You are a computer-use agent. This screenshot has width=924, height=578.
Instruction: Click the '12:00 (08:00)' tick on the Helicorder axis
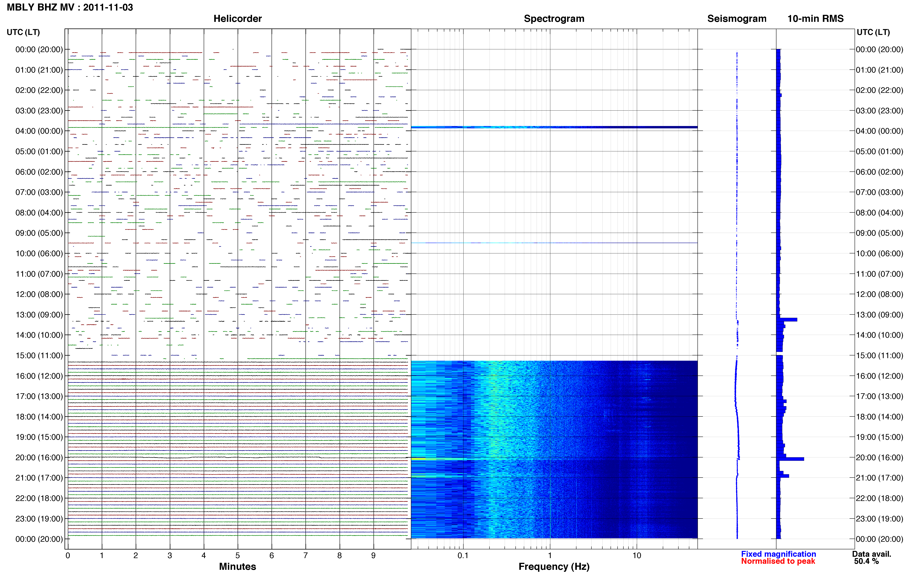pyautogui.click(x=39, y=294)
